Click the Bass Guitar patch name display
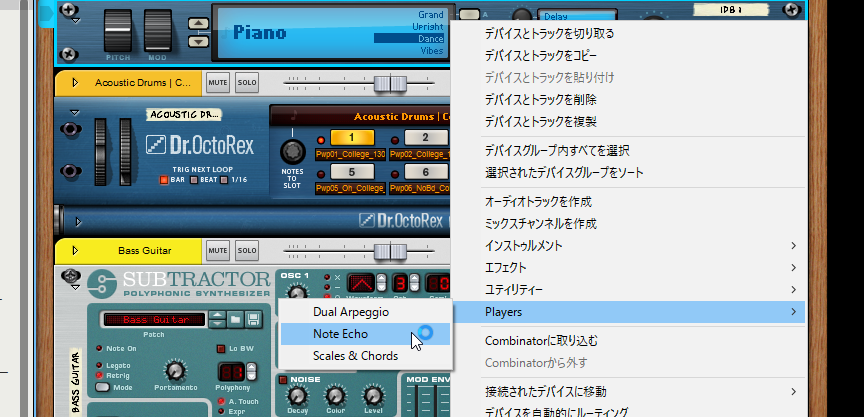This screenshot has width=864, height=417. coord(155,319)
